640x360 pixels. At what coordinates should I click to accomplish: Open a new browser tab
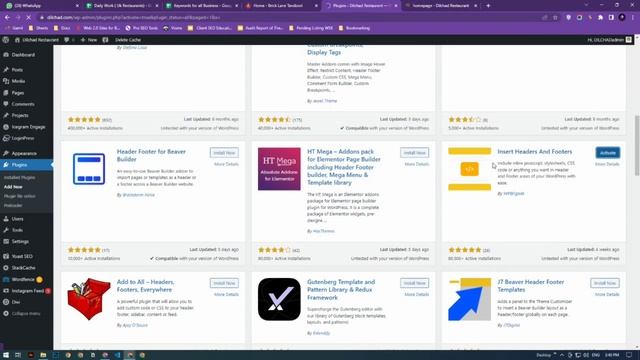click(488, 6)
